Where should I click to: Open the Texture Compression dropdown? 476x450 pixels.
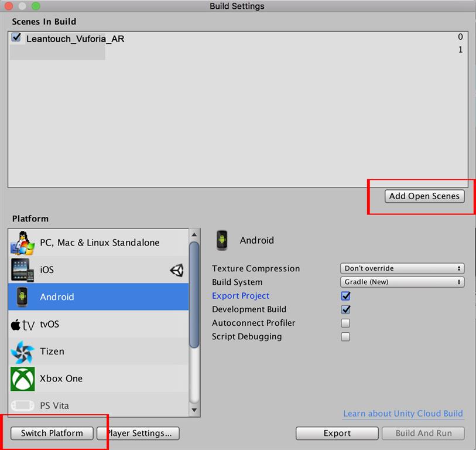point(402,268)
